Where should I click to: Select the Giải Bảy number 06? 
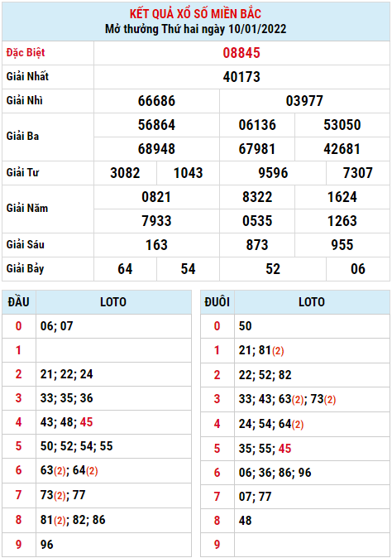(357, 269)
